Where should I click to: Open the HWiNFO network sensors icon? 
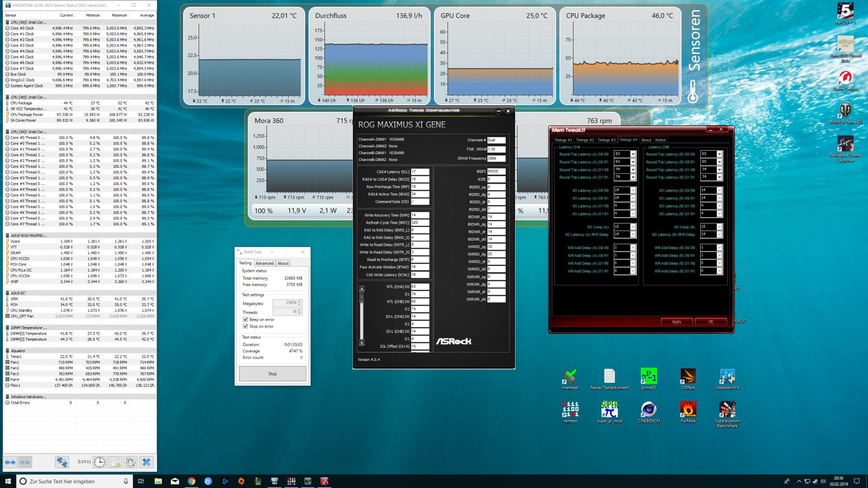pyautogui.click(x=62, y=462)
